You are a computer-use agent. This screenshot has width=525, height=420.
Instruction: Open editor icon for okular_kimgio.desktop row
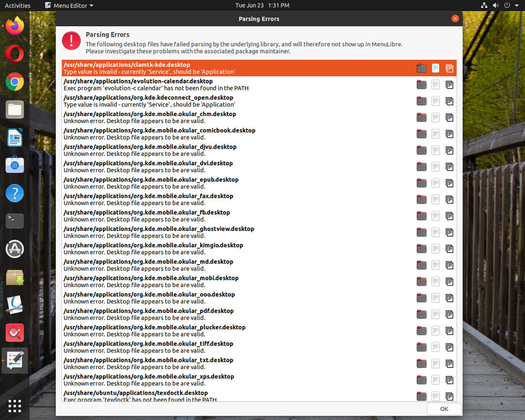(435, 249)
